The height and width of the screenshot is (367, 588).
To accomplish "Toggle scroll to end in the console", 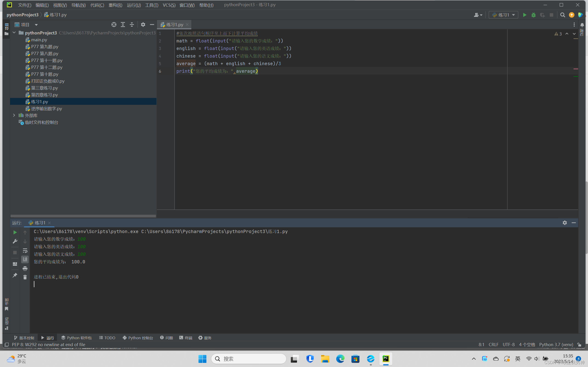I will point(25,259).
